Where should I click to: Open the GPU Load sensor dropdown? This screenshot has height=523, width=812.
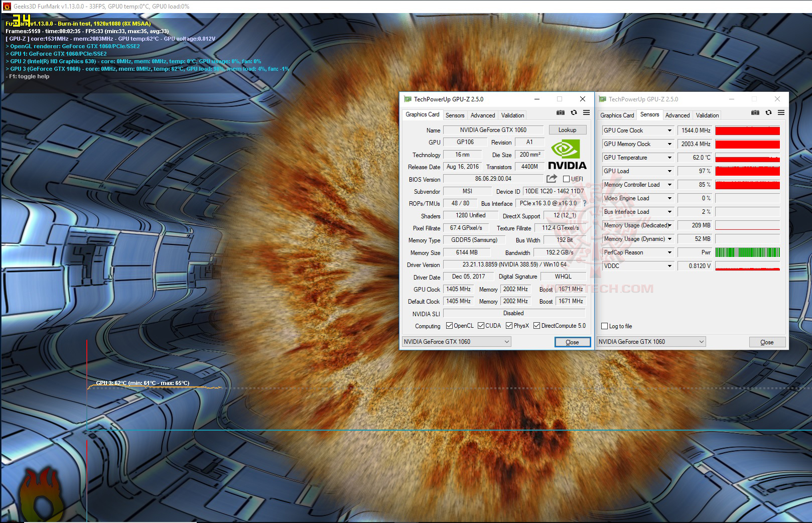[x=669, y=171]
